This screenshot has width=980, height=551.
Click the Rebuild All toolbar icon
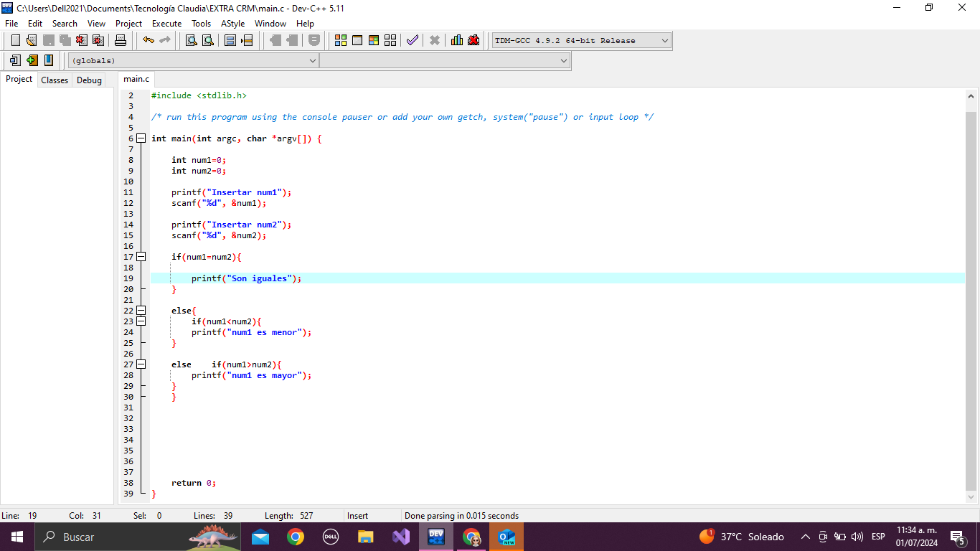[x=390, y=40]
